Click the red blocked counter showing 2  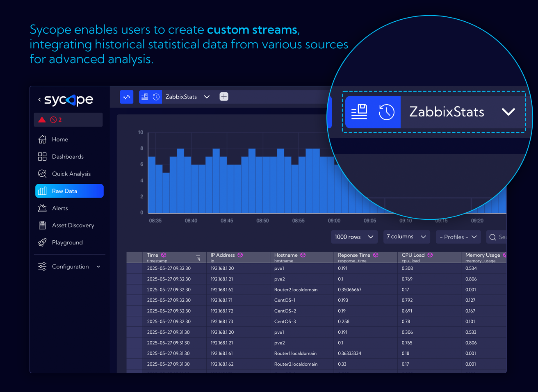pyautogui.click(x=56, y=120)
